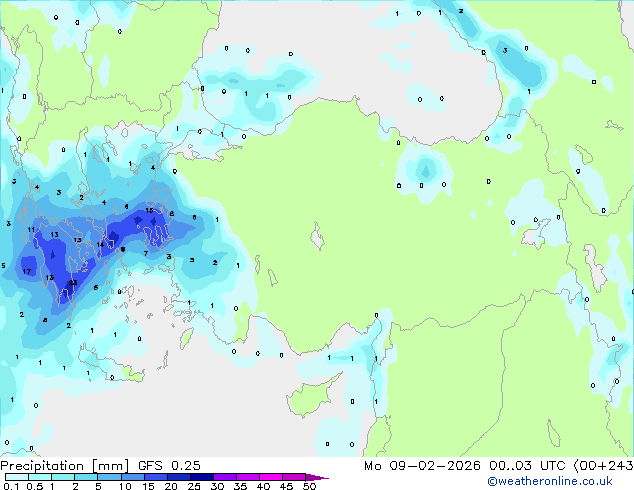Click the "23" precipitation value on the map
This screenshot has width=634, height=490.
point(73,283)
